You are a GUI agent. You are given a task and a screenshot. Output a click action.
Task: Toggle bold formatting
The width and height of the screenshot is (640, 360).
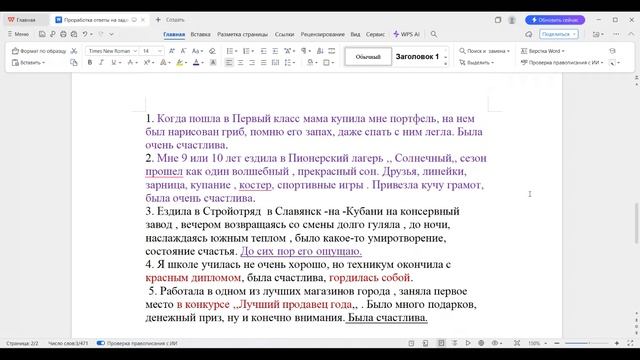[90, 62]
